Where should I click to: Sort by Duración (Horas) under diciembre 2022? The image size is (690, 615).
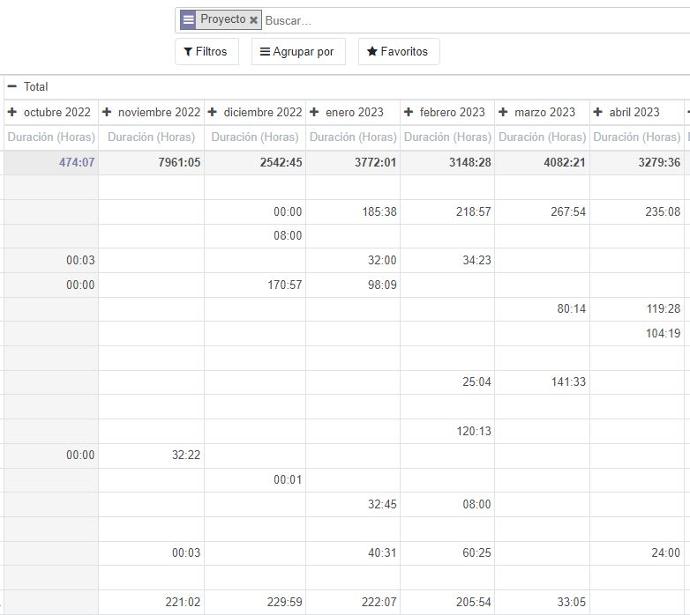(x=255, y=137)
